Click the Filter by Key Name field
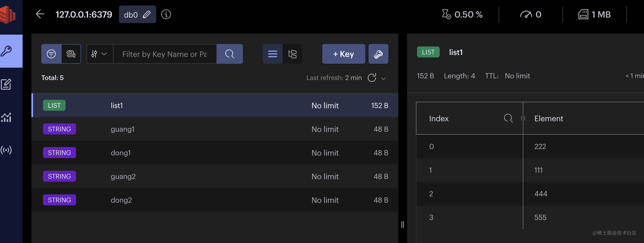644x243 pixels. 164,54
